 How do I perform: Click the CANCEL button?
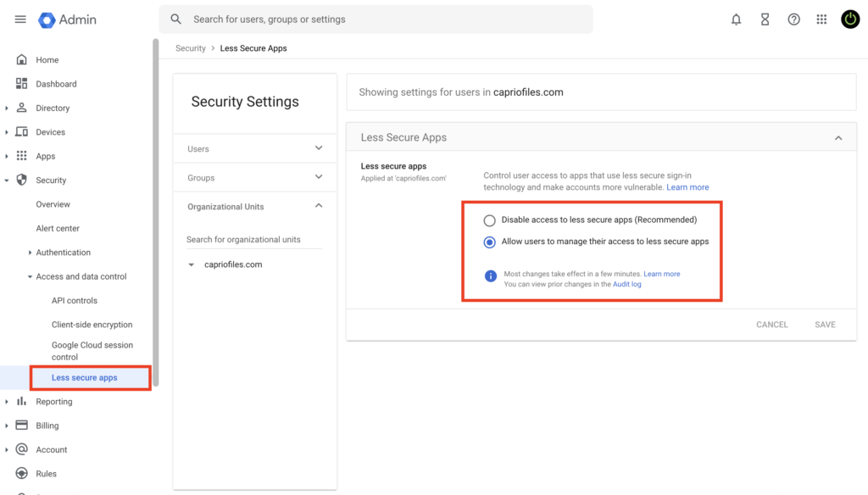771,325
